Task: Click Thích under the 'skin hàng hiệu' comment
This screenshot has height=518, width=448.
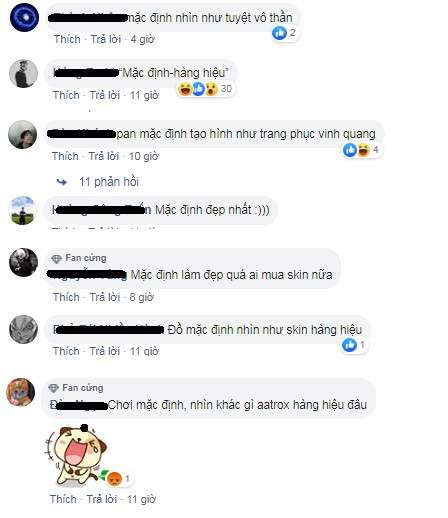Action: tap(66, 351)
